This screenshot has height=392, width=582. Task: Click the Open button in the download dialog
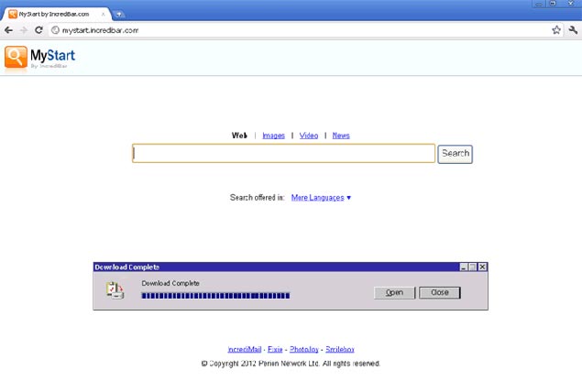[x=394, y=292]
